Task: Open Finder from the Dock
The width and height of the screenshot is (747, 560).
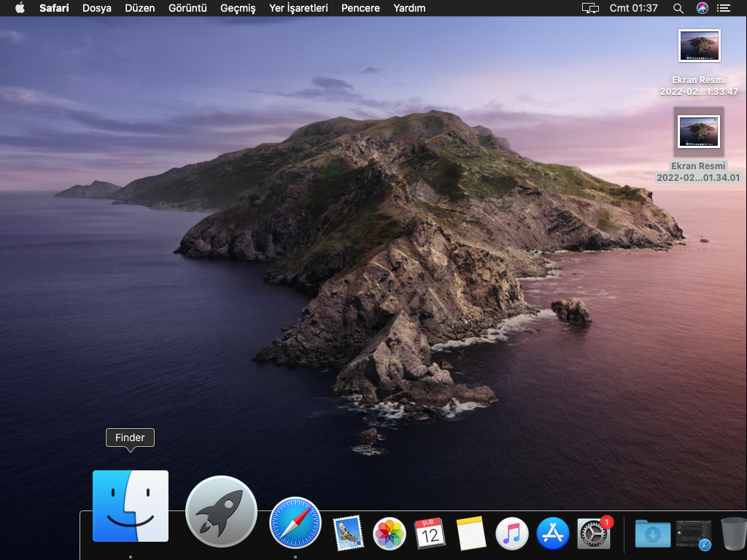Action: pyautogui.click(x=131, y=506)
